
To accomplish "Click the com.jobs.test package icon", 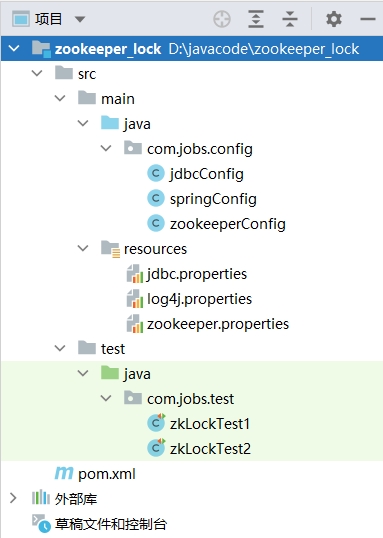I will (x=133, y=398).
